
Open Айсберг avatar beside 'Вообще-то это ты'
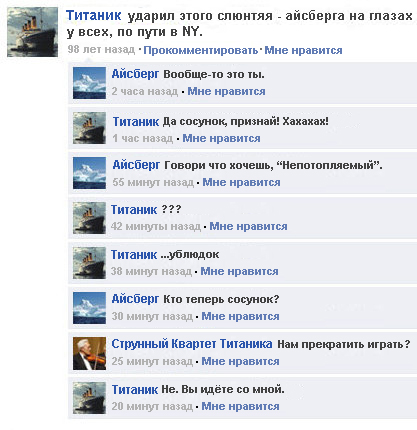pos(89,83)
